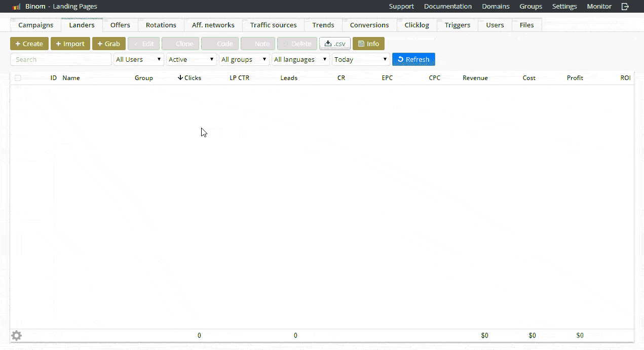Click the Delete button
The image size is (644, 350).
[297, 44]
